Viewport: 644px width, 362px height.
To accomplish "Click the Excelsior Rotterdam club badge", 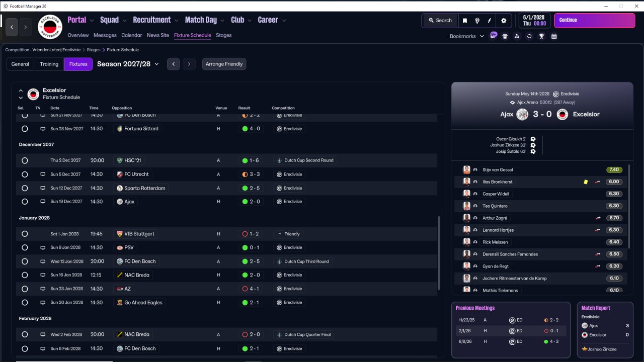I will coord(50,27).
